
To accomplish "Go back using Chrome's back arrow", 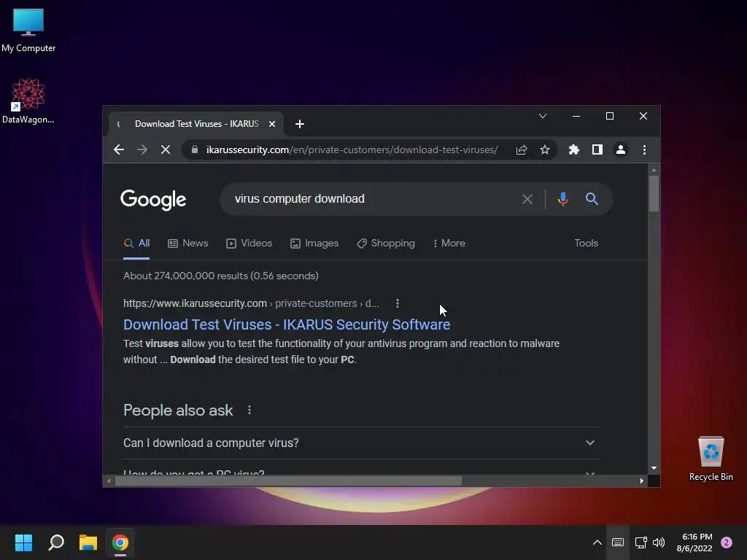I will [119, 149].
